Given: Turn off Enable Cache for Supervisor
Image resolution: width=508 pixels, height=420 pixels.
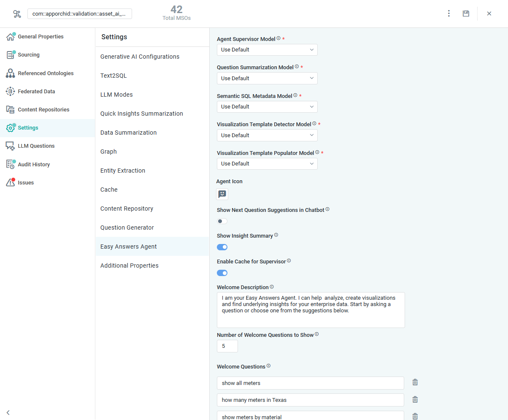Looking at the screenshot, I should [x=222, y=273].
